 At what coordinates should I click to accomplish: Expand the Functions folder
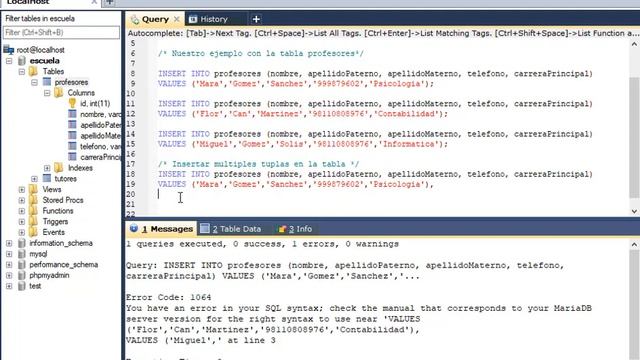pyautogui.click(x=22, y=211)
